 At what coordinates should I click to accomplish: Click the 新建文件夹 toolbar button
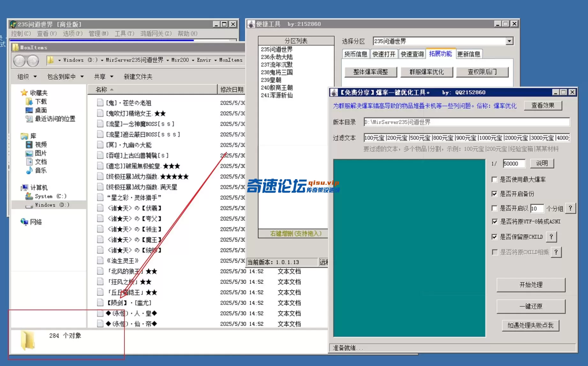(138, 77)
